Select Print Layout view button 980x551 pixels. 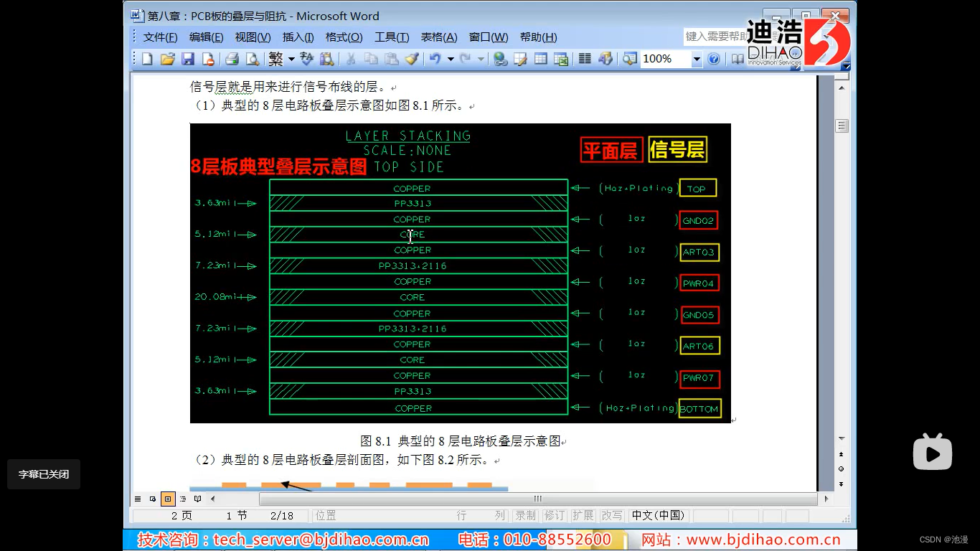168,499
